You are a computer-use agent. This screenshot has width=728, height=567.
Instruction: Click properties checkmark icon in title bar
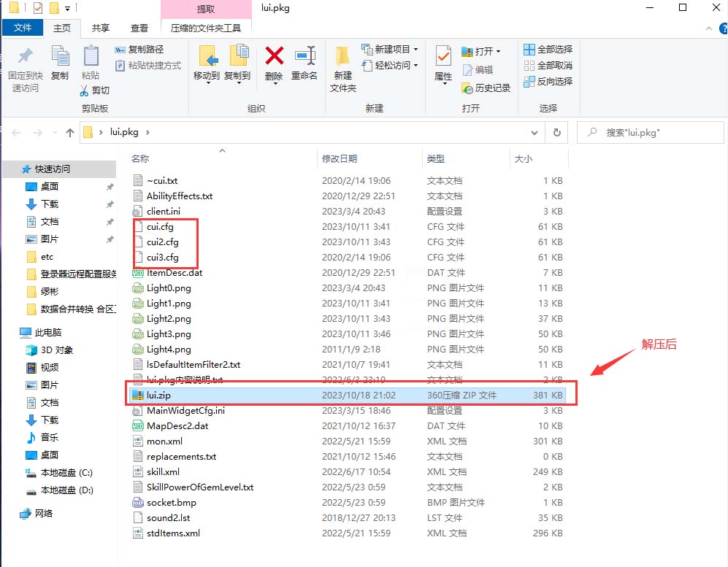pyautogui.click(x=38, y=8)
